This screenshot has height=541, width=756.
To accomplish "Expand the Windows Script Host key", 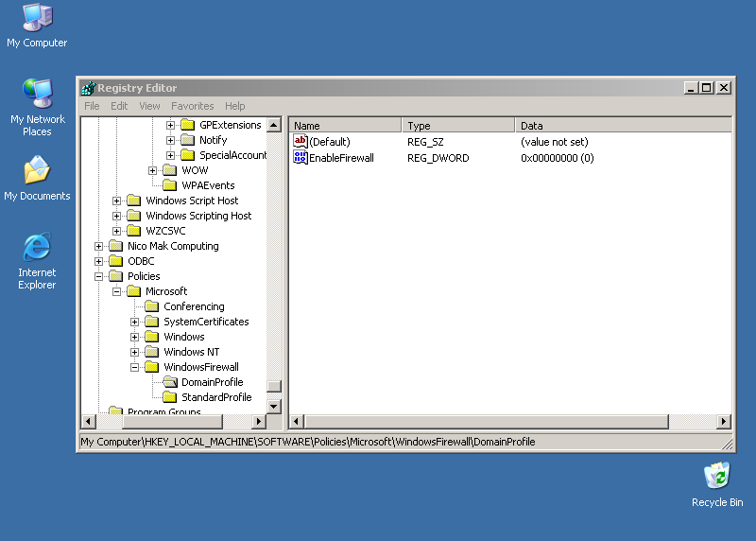I will (116, 201).
